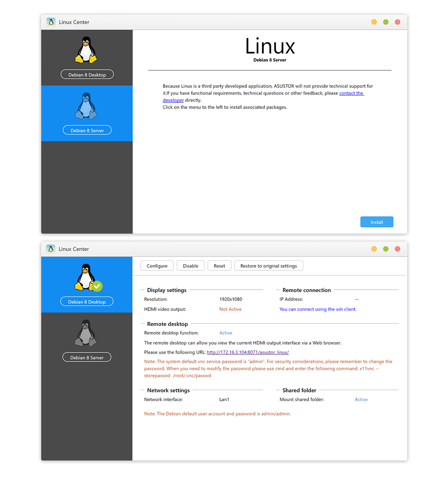The height and width of the screenshot is (478, 448).
Task: Minimize the lower window with the yellow dot
Action: 374,249
